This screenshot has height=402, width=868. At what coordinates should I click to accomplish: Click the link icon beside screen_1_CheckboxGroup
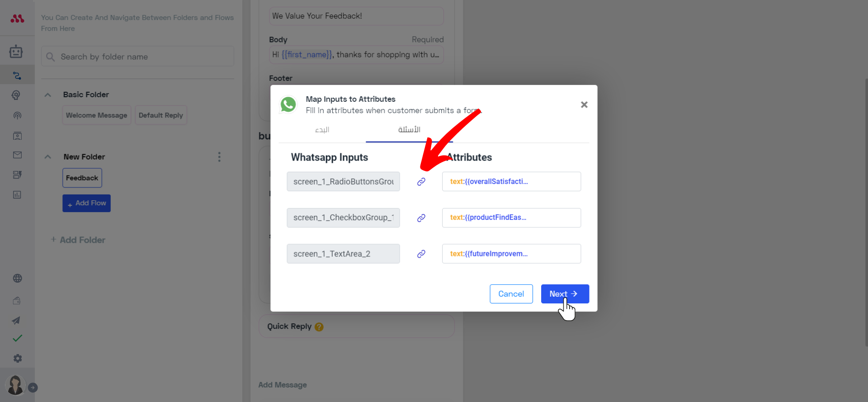tap(421, 218)
